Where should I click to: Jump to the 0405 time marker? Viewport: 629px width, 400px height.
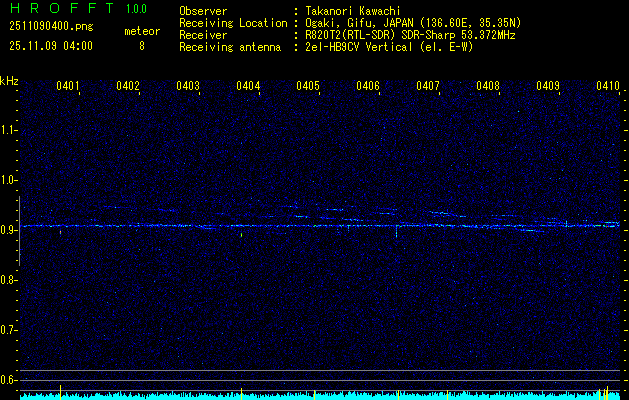click(x=308, y=87)
